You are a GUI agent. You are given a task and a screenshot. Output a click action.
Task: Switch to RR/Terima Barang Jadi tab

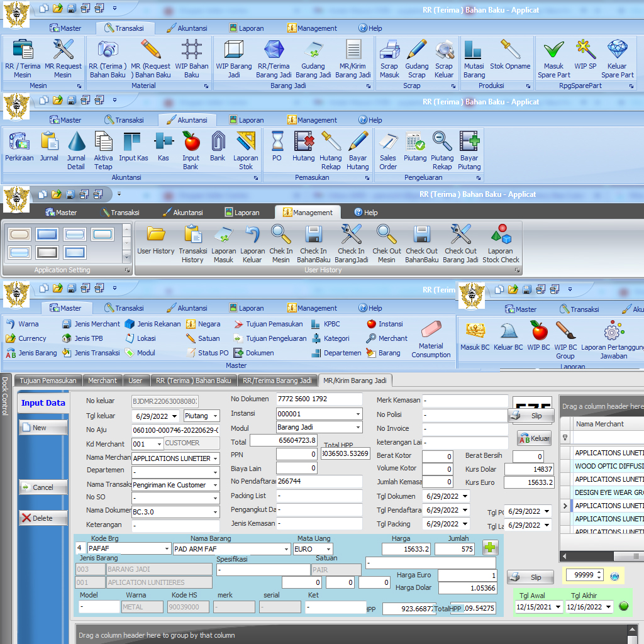click(x=277, y=380)
